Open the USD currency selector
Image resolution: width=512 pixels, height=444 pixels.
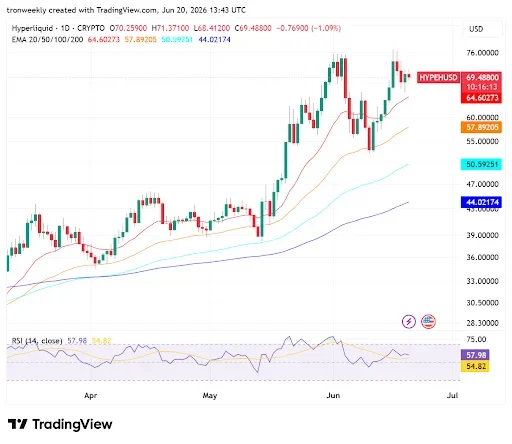click(x=482, y=29)
